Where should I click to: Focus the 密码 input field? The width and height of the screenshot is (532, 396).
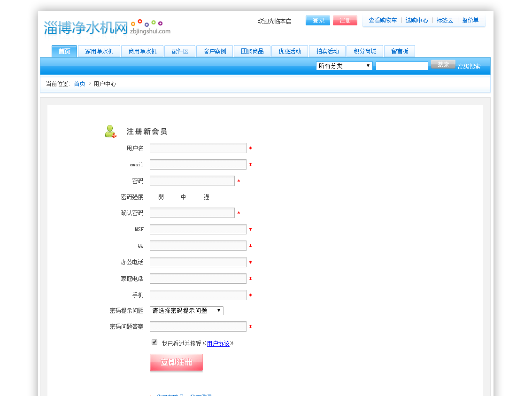click(x=193, y=181)
